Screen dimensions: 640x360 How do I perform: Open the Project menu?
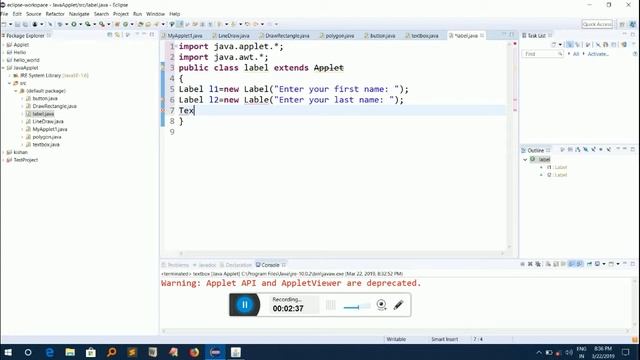click(x=121, y=14)
